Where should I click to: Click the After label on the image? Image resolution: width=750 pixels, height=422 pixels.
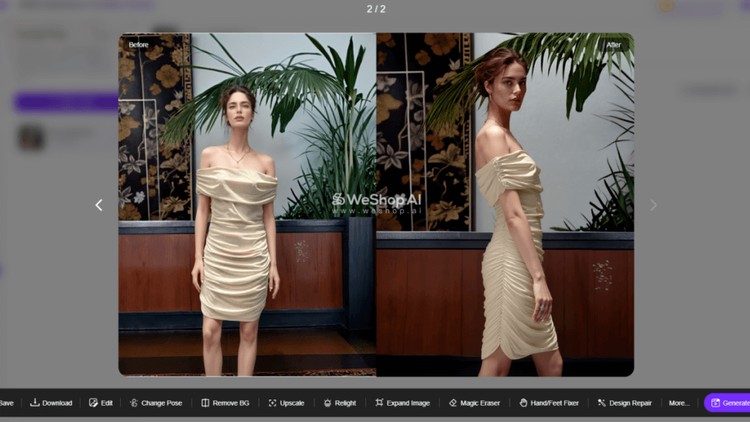pyautogui.click(x=614, y=45)
